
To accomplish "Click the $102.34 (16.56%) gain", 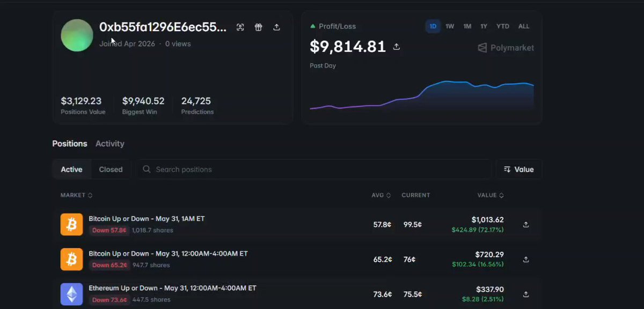I will pyautogui.click(x=478, y=264).
